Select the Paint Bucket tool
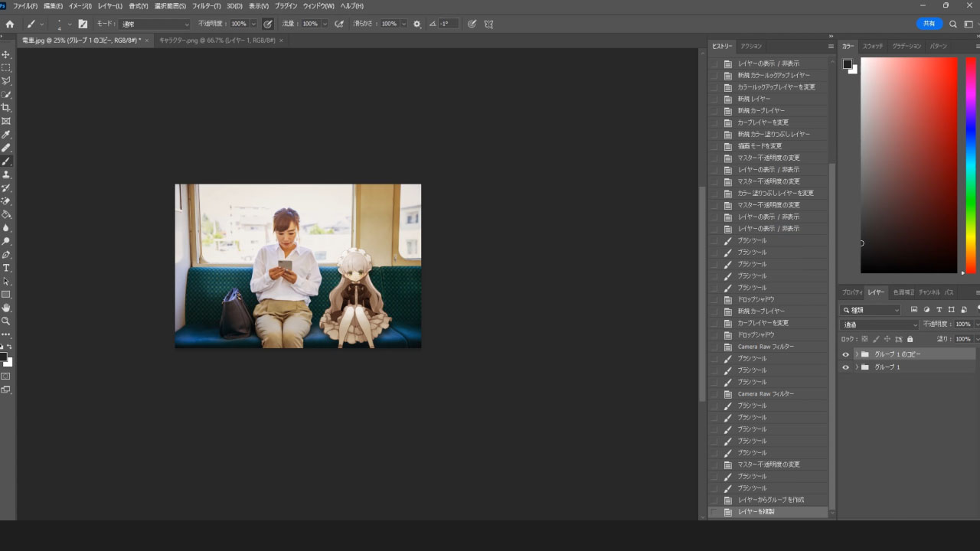 tap(6, 214)
